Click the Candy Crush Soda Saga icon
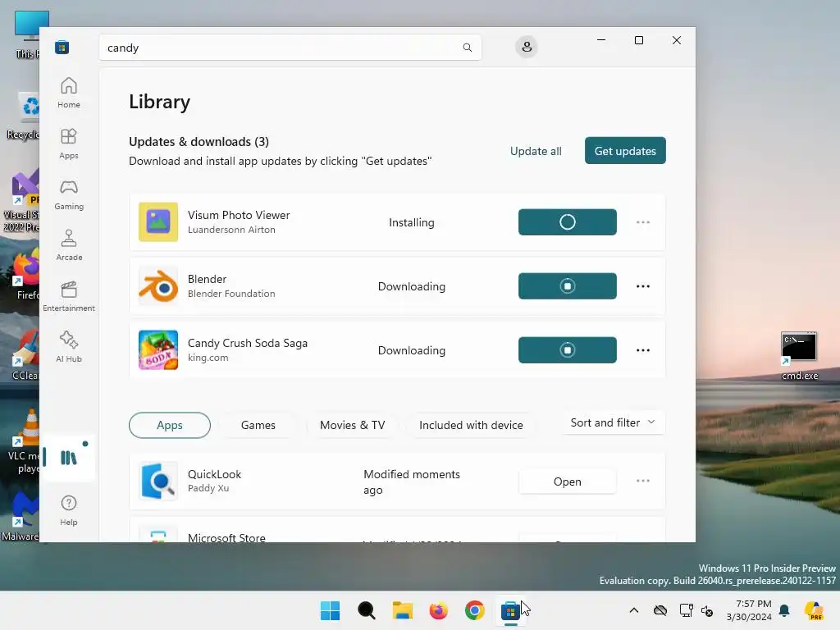Screen dimensions: 840x630 click(x=158, y=349)
